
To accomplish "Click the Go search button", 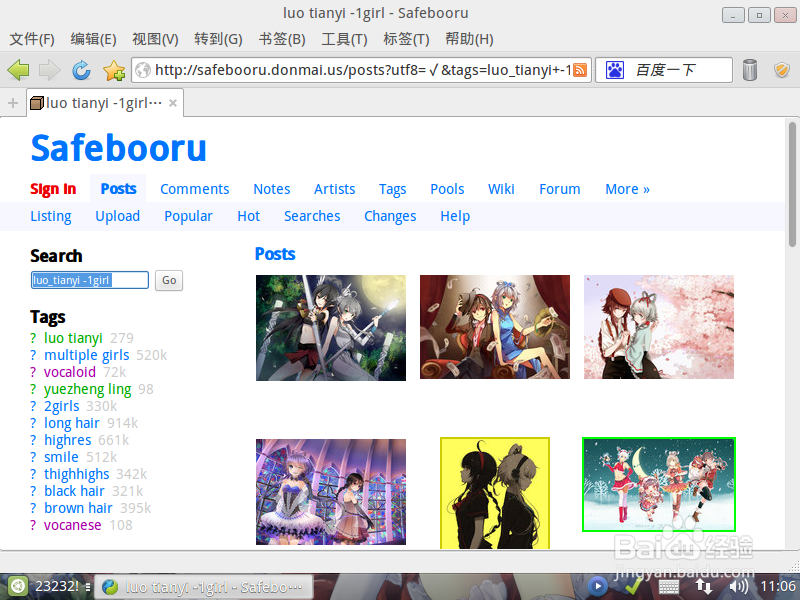I will pos(169,280).
